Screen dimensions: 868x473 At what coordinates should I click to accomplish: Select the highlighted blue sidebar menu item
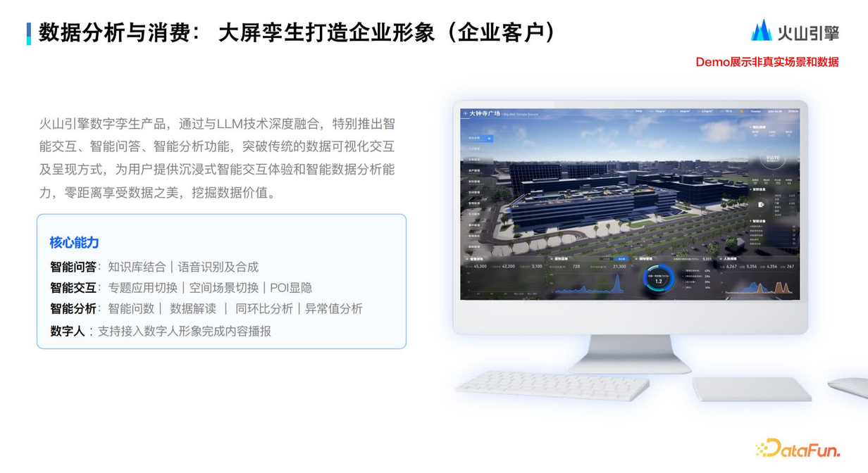[x=479, y=139]
